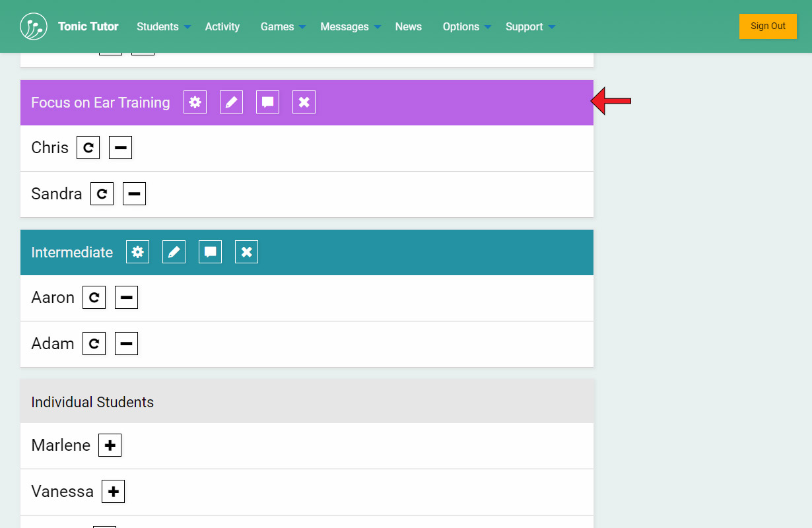Viewport: 812px width, 528px height.
Task: Expand the Students dropdown menu
Action: click(164, 26)
